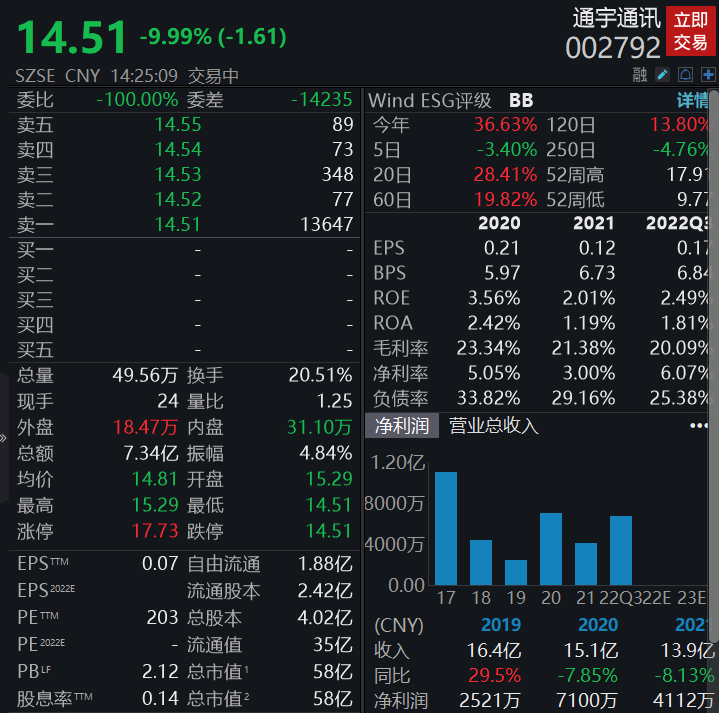Click the 2020 毛利率 value 23.34%

[488, 348]
